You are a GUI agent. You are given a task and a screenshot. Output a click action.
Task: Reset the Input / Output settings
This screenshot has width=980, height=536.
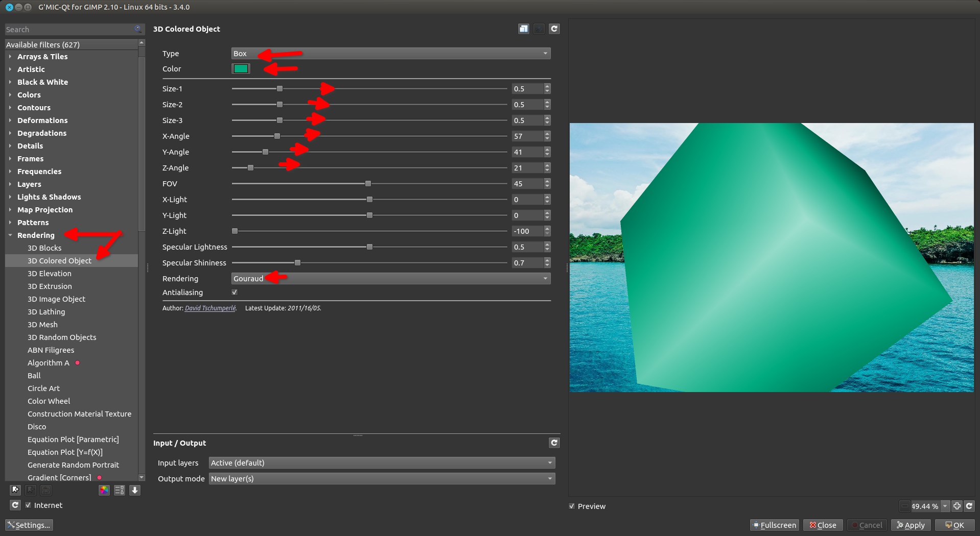click(x=554, y=443)
